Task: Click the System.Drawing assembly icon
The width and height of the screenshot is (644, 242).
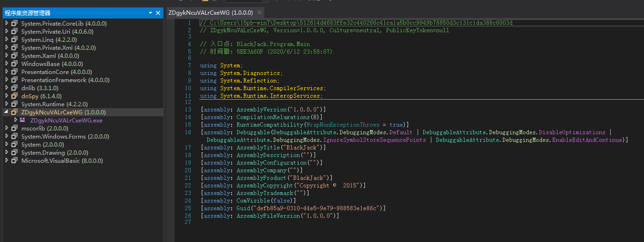Action: (x=14, y=152)
